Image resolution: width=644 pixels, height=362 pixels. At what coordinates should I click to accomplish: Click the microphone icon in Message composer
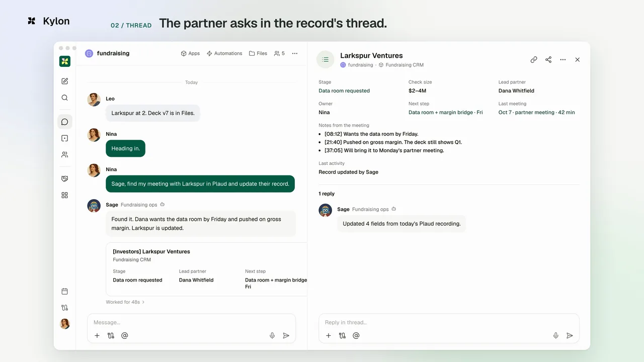pyautogui.click(x=272, y=335)
